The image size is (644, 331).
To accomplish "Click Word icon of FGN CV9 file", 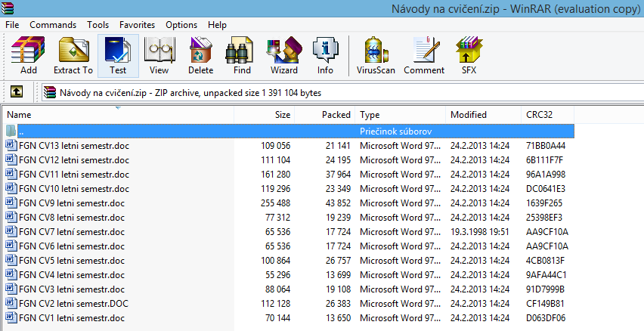I will coord(11,203).
